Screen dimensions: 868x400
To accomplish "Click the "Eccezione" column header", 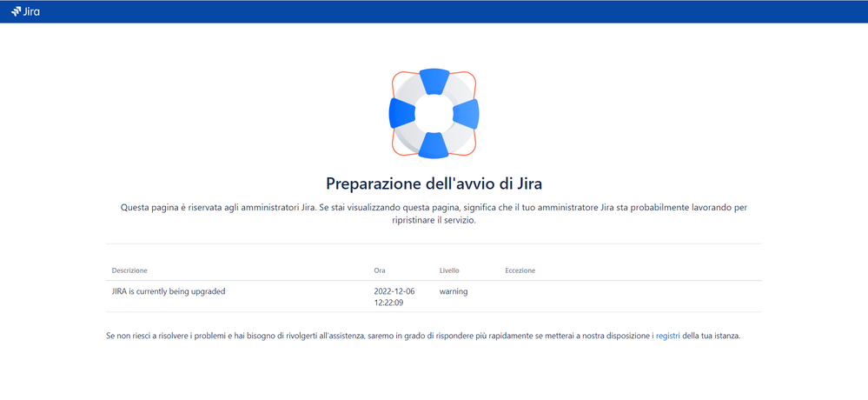I will tap(520, 270).
